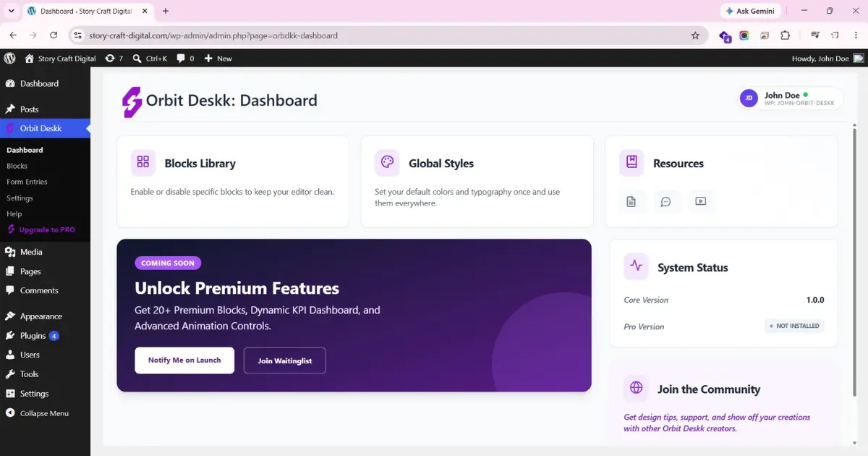Open the video tutorials icon in Resources
This screenshot has height=456, width=868.
point(701,201)
